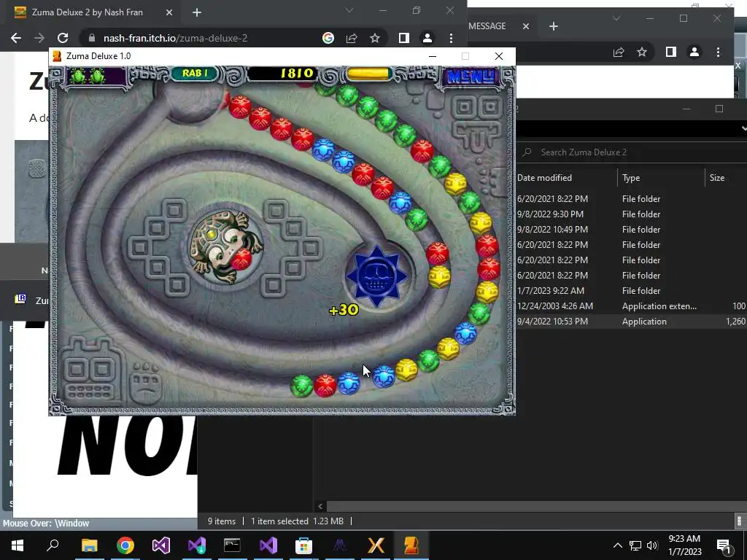Click the forward navigation arrow
Screen dimensions: 747x560
click(x=39, y=38)
